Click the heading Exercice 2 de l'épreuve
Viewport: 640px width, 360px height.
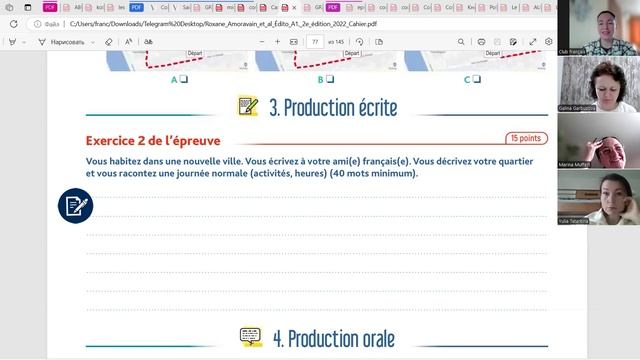click(x=153, y=141)
